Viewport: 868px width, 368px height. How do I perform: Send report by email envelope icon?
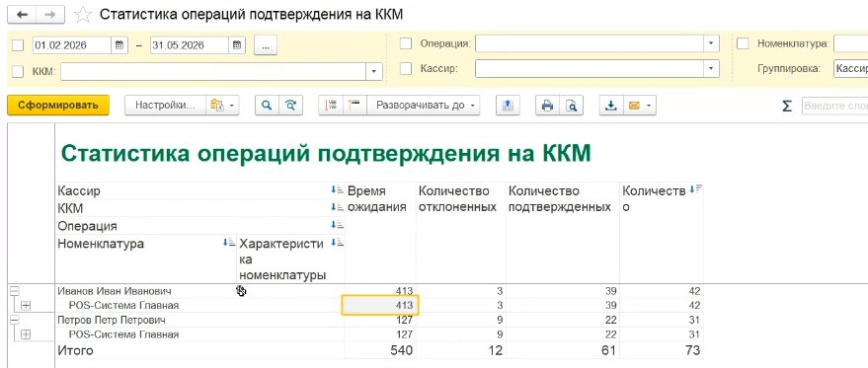pos(634,106)
